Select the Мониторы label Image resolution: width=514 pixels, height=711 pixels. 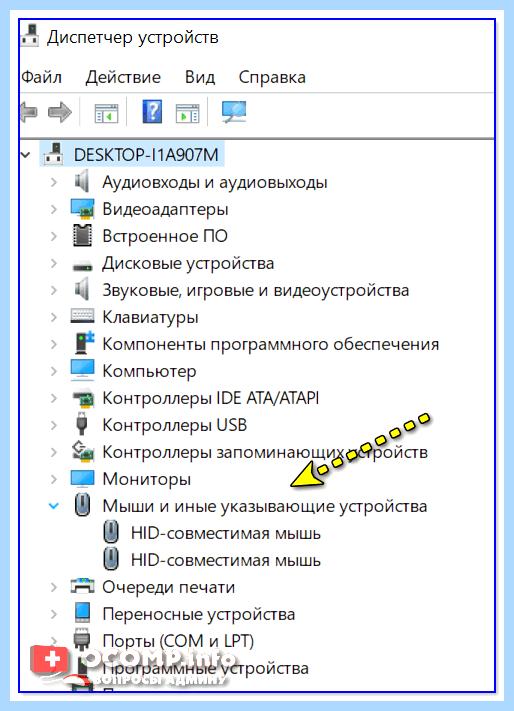[146, 479]
